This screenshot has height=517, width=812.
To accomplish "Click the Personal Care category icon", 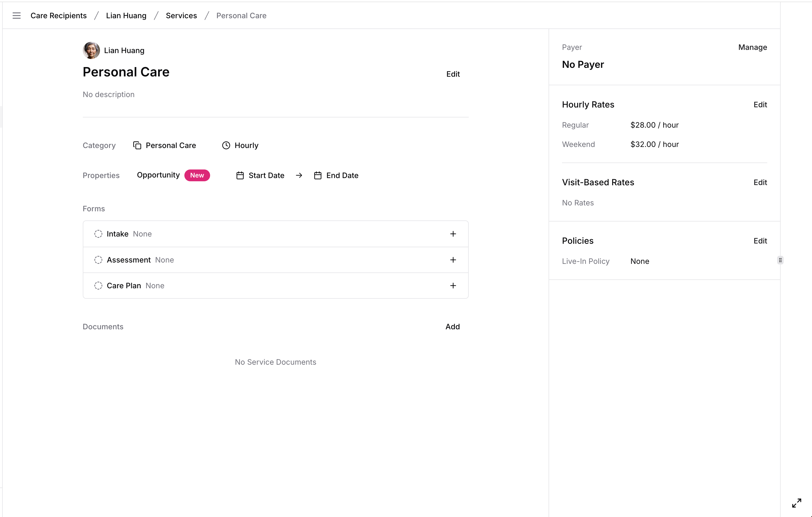I will [x=137, y=145].
